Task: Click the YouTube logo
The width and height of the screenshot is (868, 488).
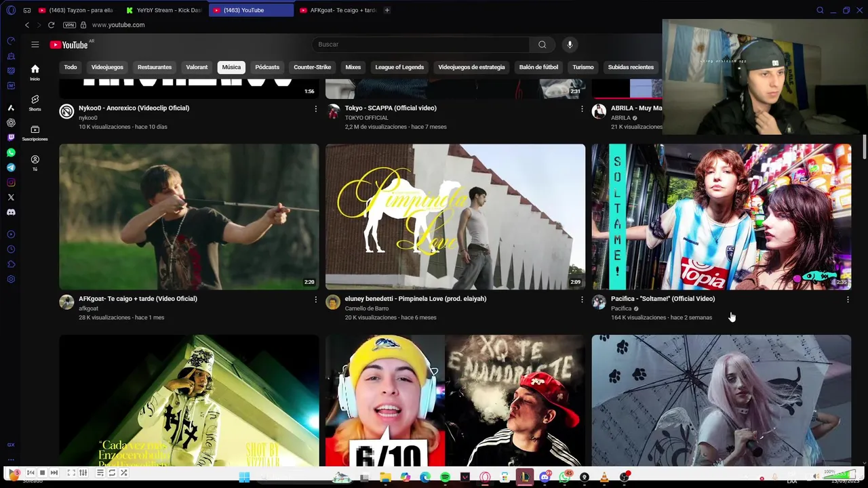Action: point(69,45)
